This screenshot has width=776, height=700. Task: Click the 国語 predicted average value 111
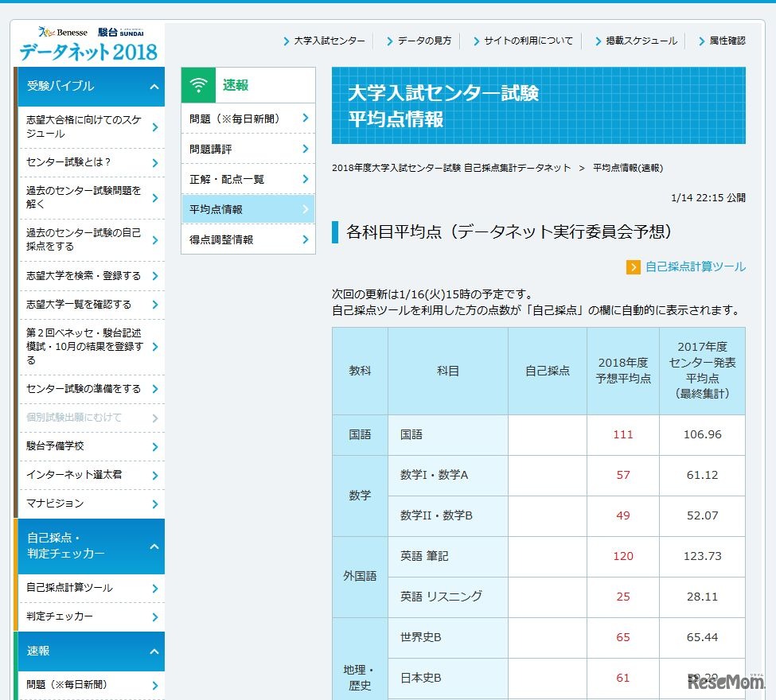622,434
